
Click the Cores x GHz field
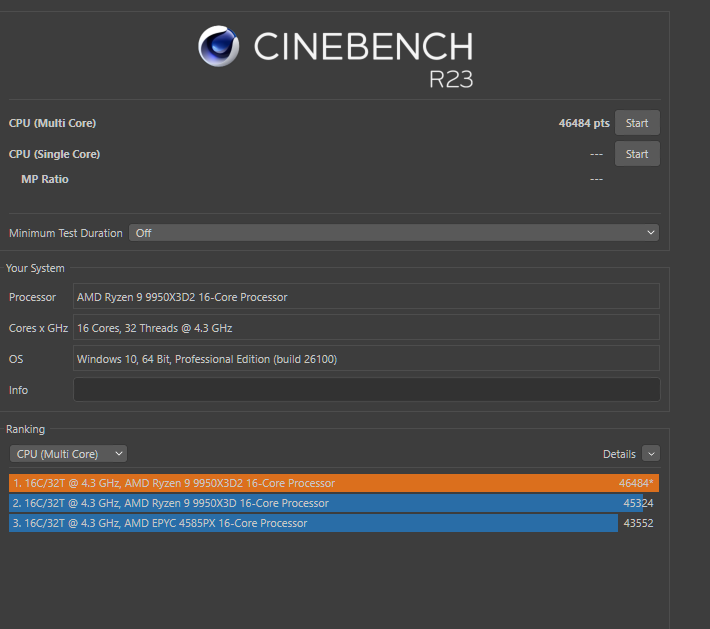(366, 327)
